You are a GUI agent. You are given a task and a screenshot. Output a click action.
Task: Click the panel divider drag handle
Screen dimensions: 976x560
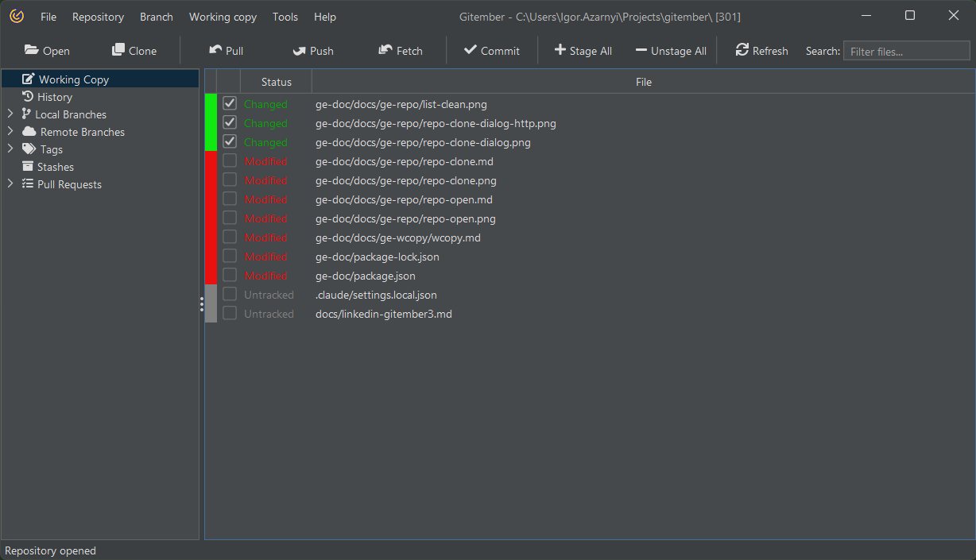coord(202,304)
